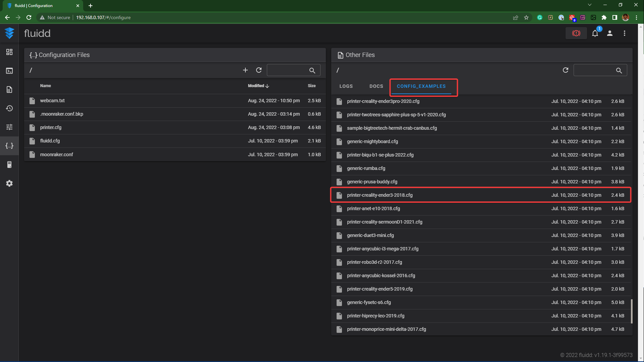Open moonraker.conf file

(x=175, y=155)
